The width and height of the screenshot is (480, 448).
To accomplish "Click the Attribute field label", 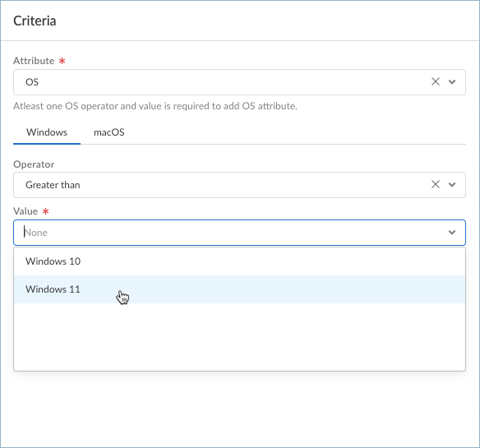I will pyautogui.click(x=34, y=61).
